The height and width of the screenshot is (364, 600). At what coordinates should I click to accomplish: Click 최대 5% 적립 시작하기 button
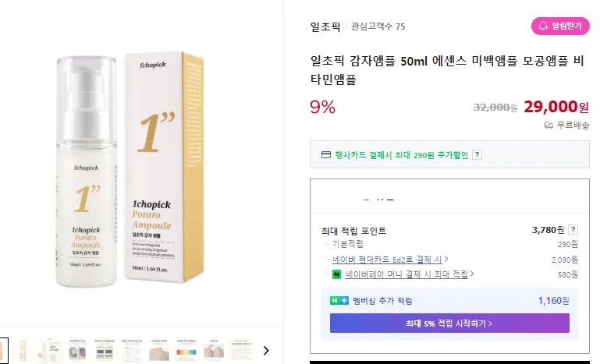449,323
